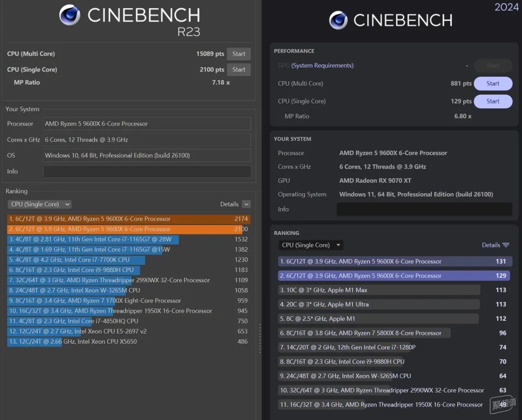Select R23 ranking row Intel Core i9-9880H
The image size is (522, 420).
(129, 270)
